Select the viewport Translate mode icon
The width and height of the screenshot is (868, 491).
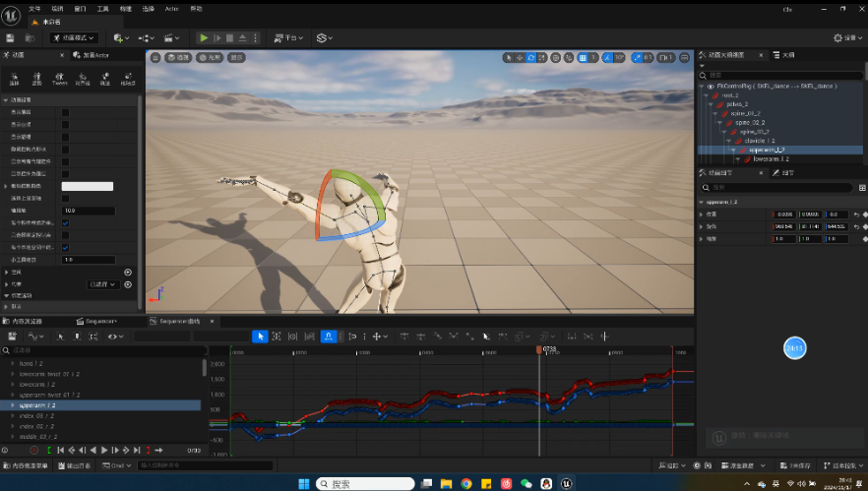click(x=520, y=58)
